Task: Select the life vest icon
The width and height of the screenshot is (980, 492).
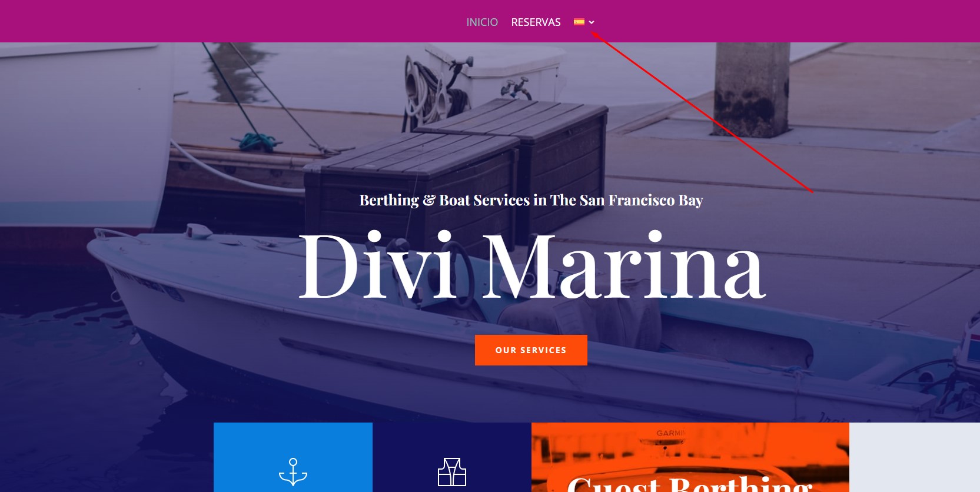Action: [x=452, y=472]
